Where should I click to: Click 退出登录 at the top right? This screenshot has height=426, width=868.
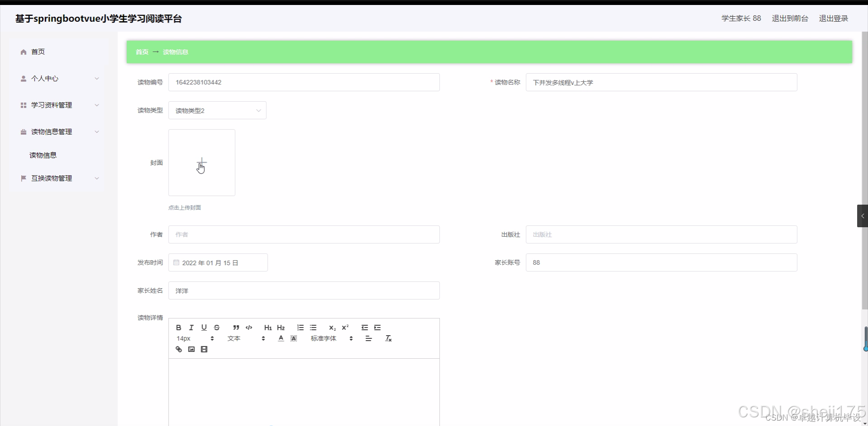coord(833,18)
